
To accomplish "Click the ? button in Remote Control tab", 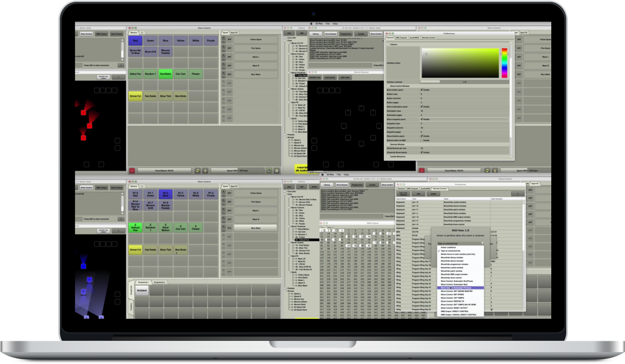I will click(x=518, y=194).
